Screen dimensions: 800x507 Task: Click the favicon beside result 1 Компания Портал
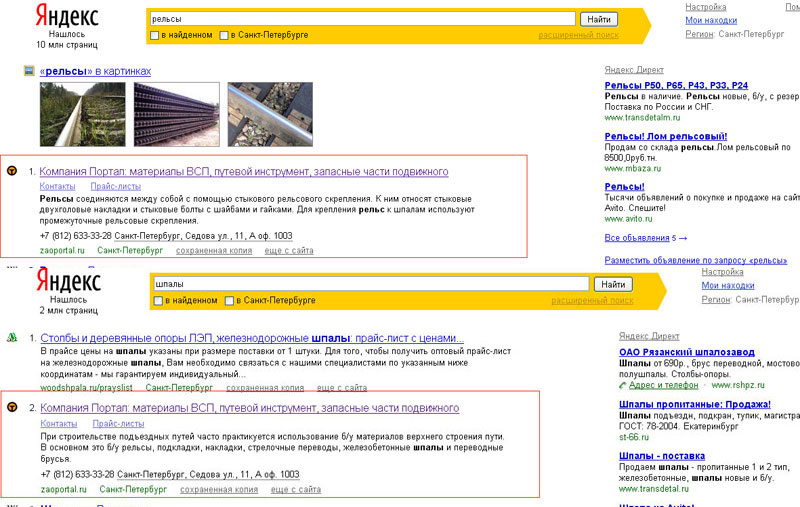pos(11,171)
